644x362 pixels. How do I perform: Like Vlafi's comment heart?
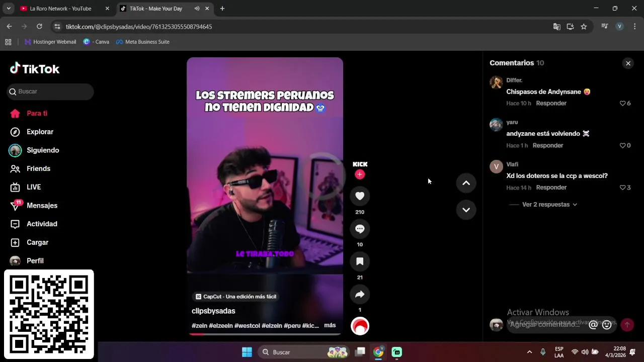click(x=622, y=188)
